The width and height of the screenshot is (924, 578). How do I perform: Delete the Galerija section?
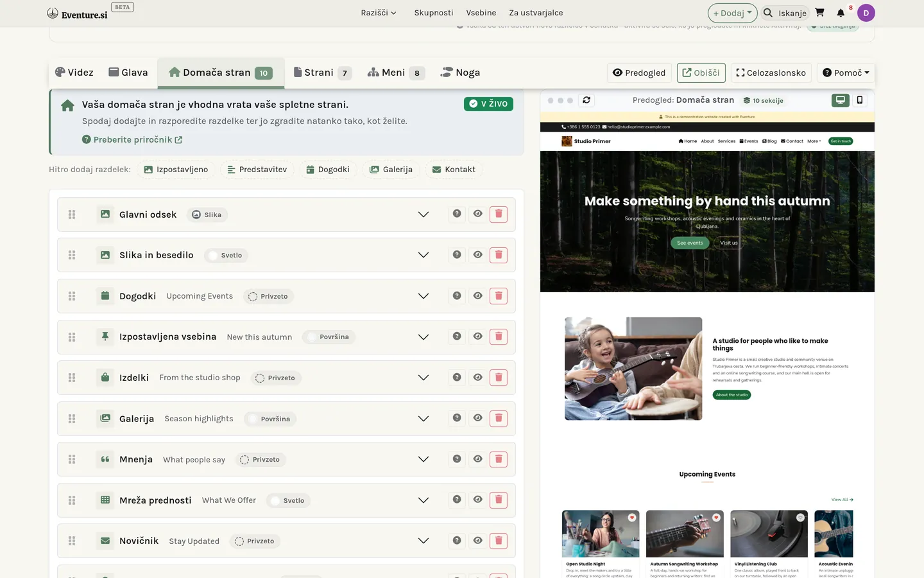499,419
